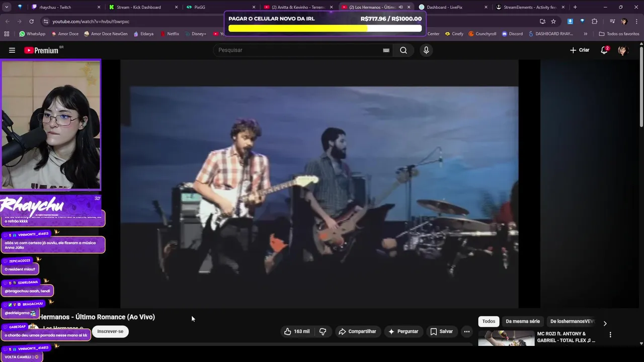Open a new browser tab
The image size is (644, 362).
(x=575, y=7)
